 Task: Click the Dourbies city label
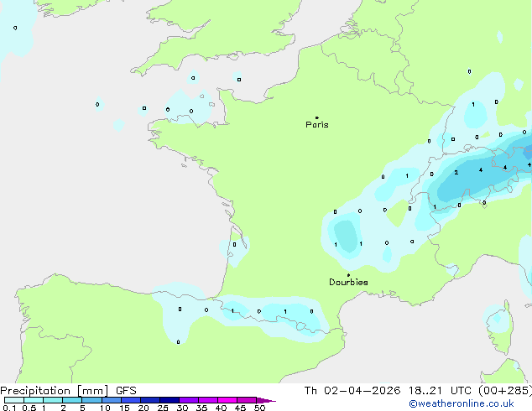tap(348, 282)
